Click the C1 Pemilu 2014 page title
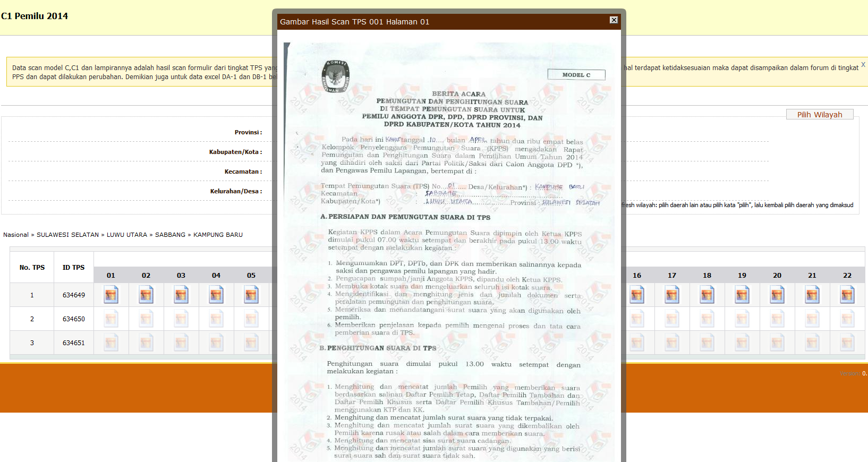The image size is (868, 462). coord(35,16)
